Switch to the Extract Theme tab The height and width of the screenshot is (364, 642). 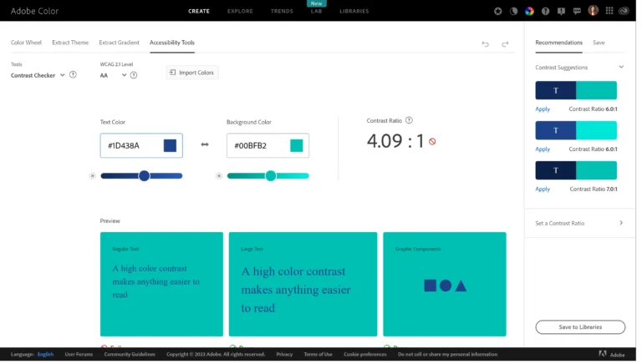pyautogui.click(x=70, y=43)
